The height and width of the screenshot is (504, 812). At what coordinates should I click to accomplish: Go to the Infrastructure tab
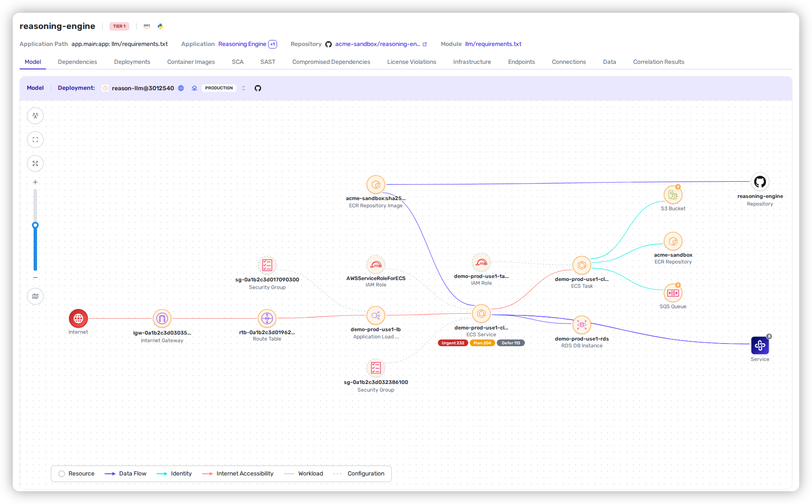472,62
